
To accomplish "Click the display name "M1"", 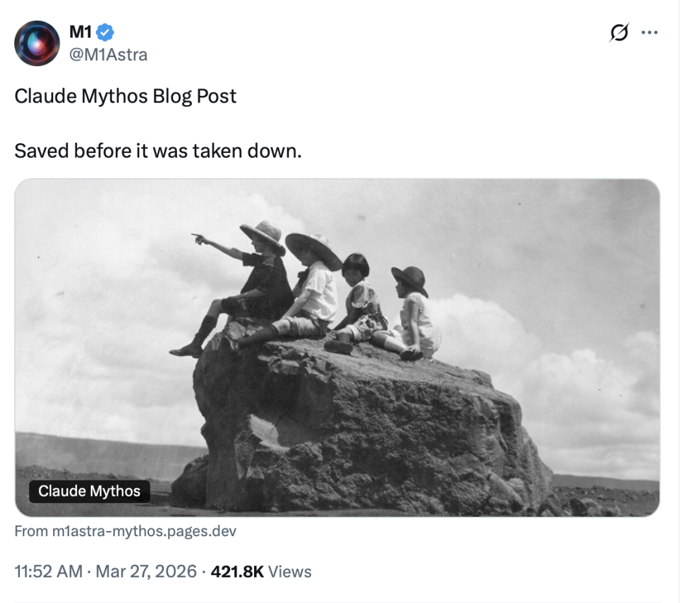I will click(x=80, y=31).
